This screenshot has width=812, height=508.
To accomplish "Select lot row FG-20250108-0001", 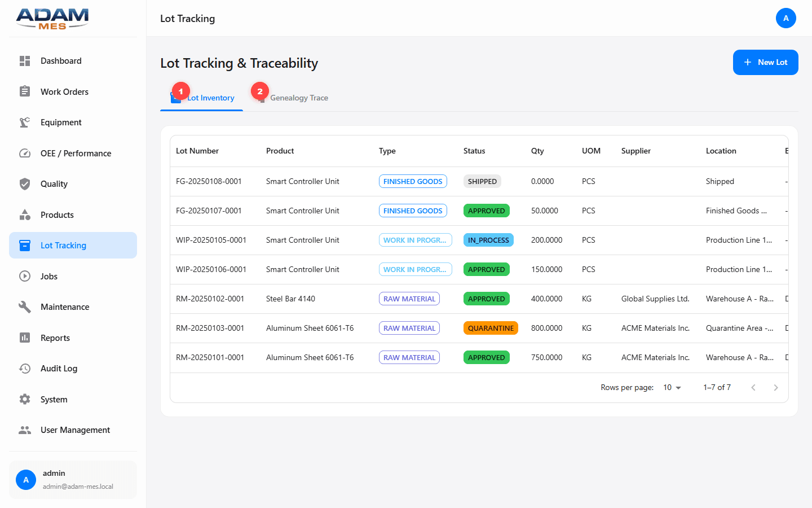I will [x=338, y=181].
